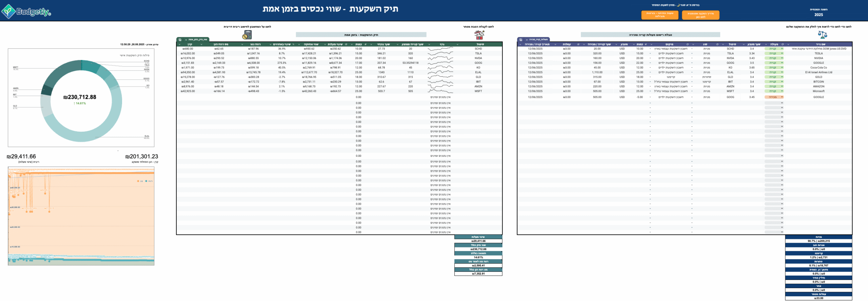
Task: Open the filter arrow for the גרף column
Action: [x=429, y=44]
